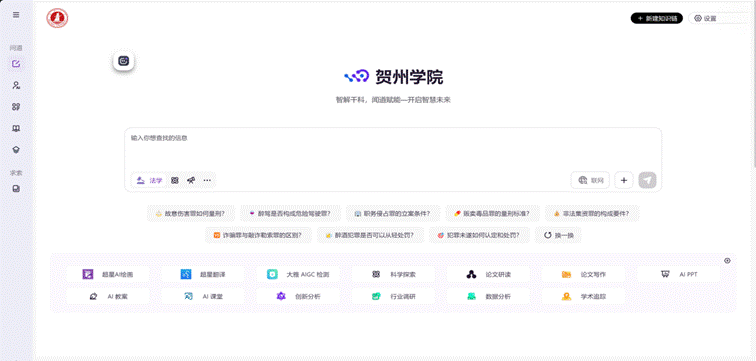756x361 pixels.
Task: Ask 职务侵占罪的立案条件 suggestion
Action: (x=392, y=213)
